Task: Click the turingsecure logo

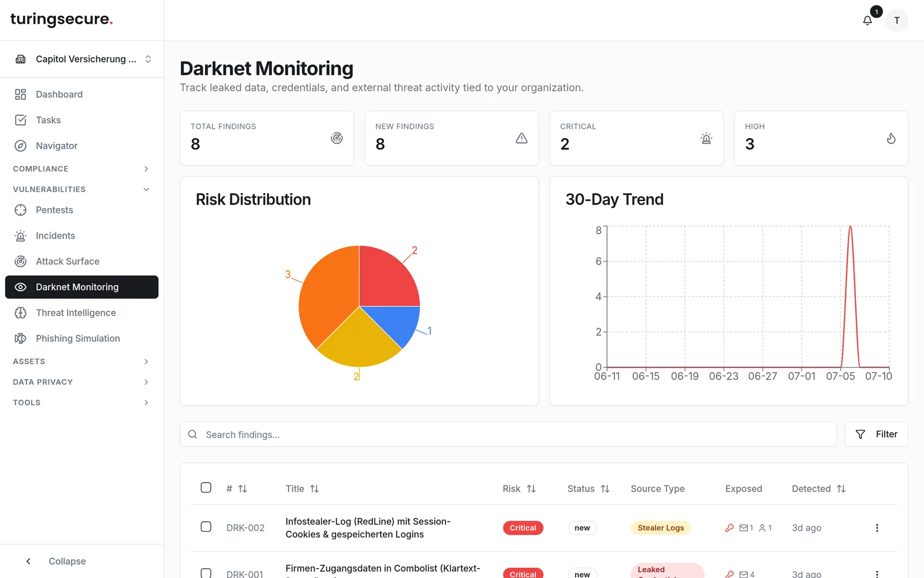Action: [x=62, y=19]
